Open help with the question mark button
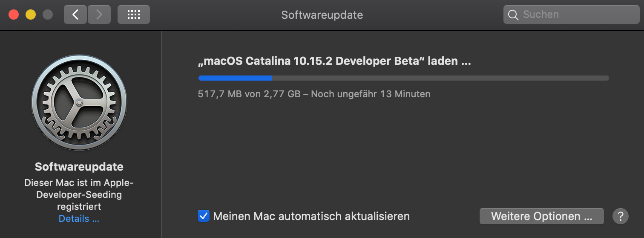 point(621,216)
